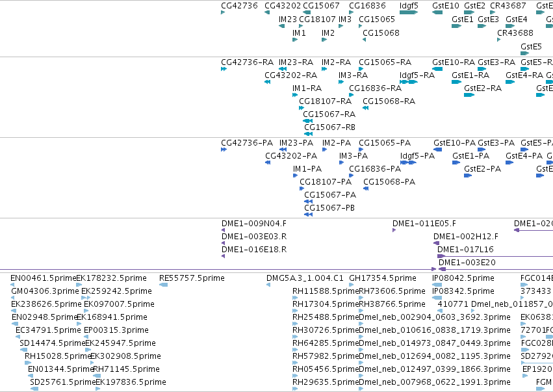553x392 pixels.
Task: Open the DME1-016E18.R clone label
Action: click(x=254, y=250)
